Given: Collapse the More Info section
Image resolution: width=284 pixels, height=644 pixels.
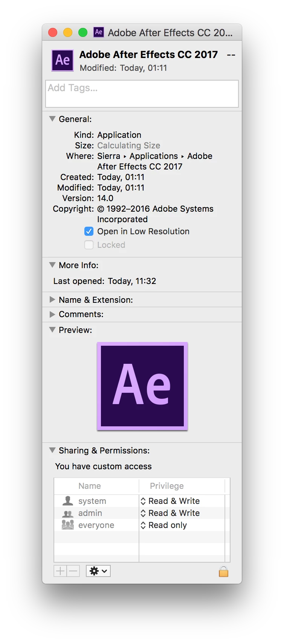Looking at the screenshot, I should point(52,265).
